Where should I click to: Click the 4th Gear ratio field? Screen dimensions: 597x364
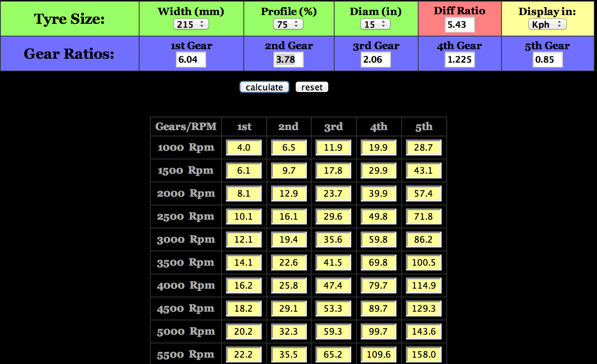(460, 59)
